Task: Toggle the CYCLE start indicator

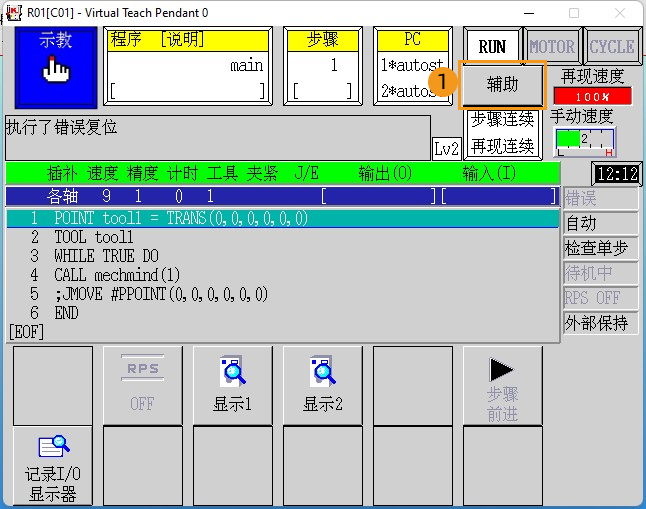Action: tap(612, 47)
